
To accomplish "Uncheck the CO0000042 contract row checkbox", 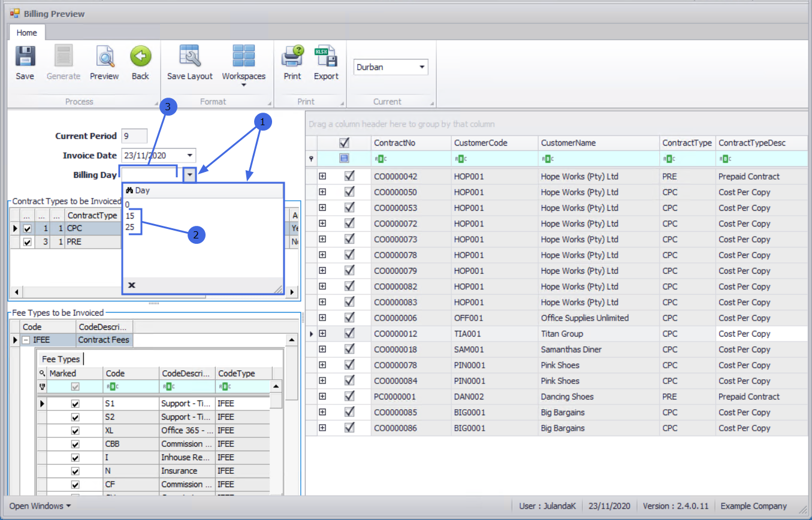I will [350, 176].
